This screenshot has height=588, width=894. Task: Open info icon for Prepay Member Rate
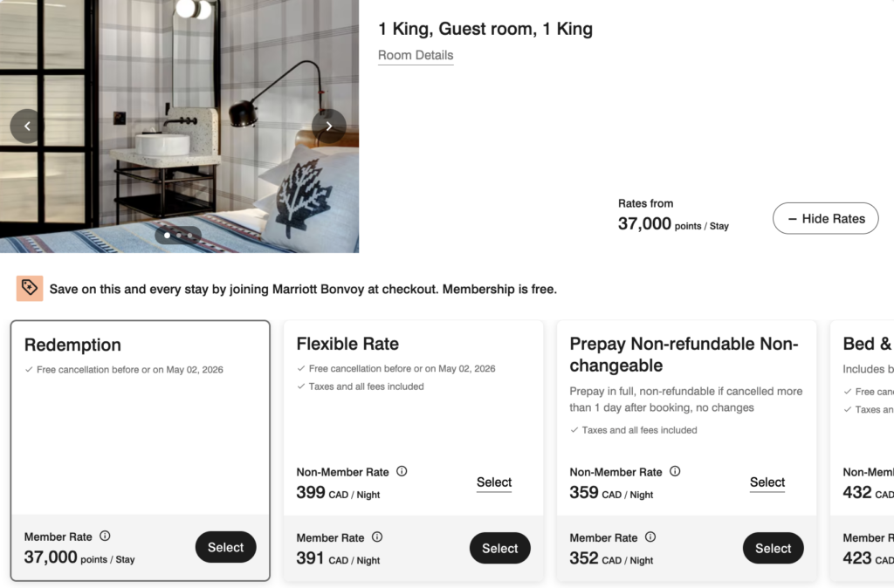pos(650,537)
